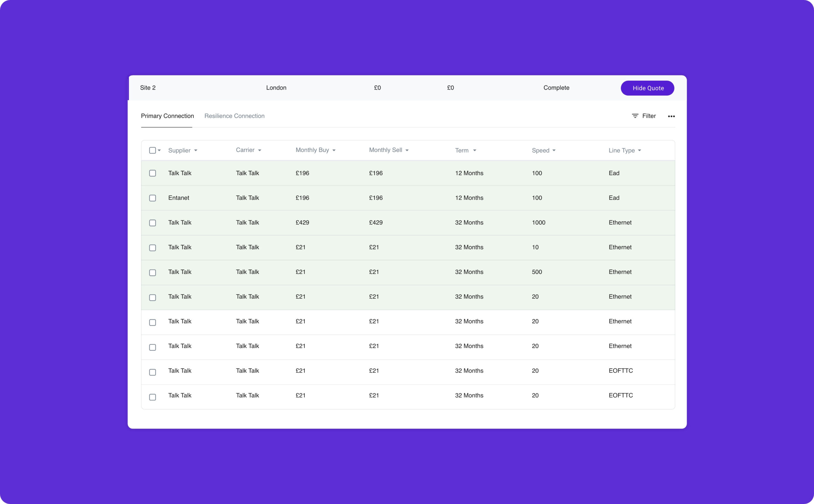This screenshot has width=814, height=504.
Task: Click the Filter icon button
Action: click(644, 116)
